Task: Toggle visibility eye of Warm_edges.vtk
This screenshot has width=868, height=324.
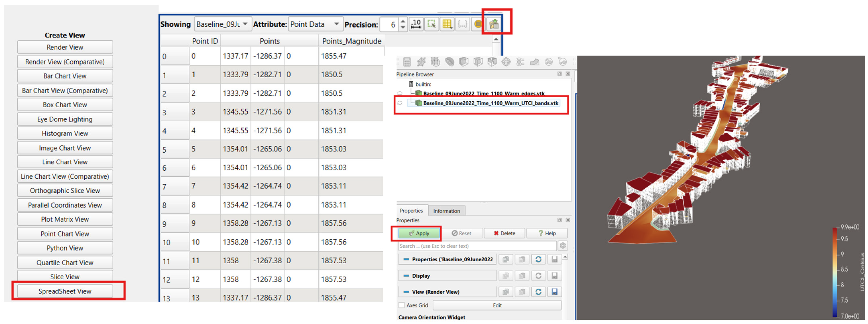Action: click(400, 94)
